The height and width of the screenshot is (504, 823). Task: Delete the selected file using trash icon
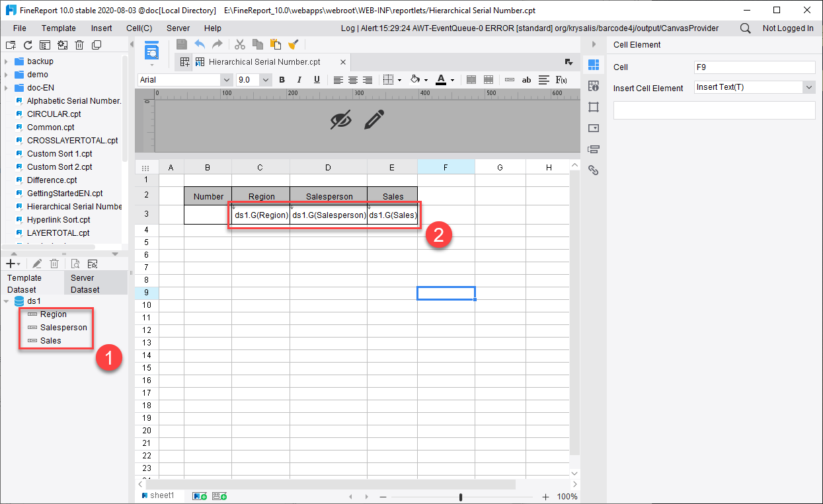79,45
